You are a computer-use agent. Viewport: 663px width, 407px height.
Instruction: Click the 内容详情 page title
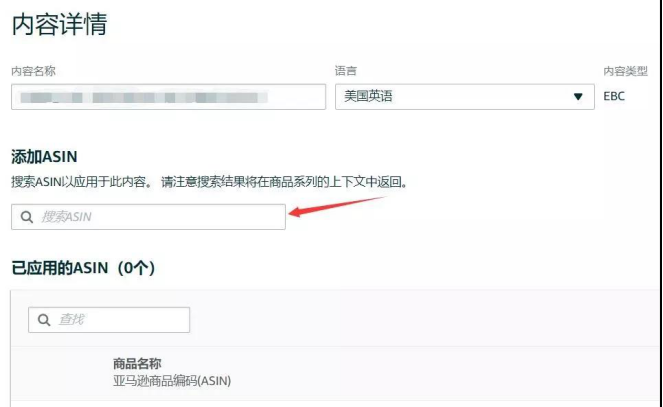(x=60, y=24)
